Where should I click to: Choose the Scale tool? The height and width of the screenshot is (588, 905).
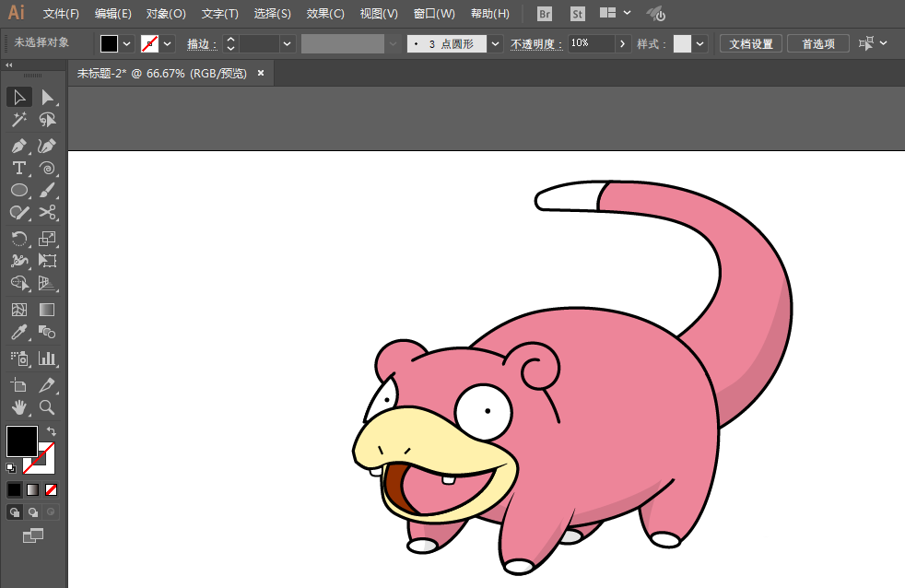click(47, 239)
